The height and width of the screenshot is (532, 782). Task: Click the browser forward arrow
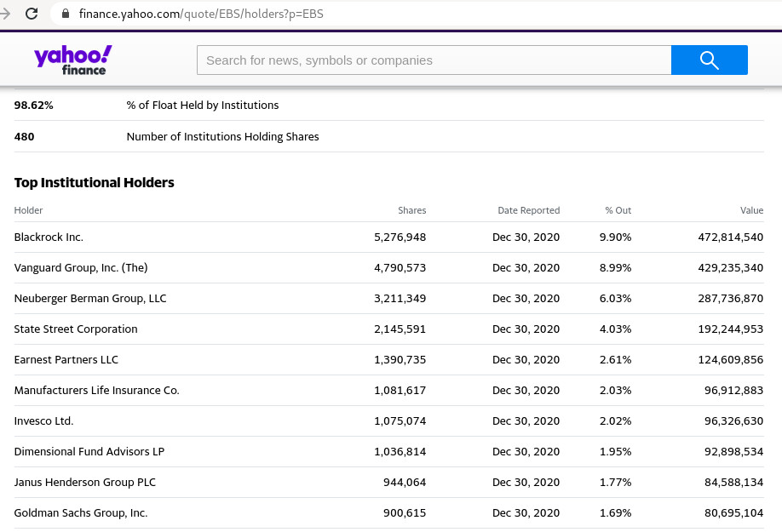pyautogui.click(x=4, y=14)
